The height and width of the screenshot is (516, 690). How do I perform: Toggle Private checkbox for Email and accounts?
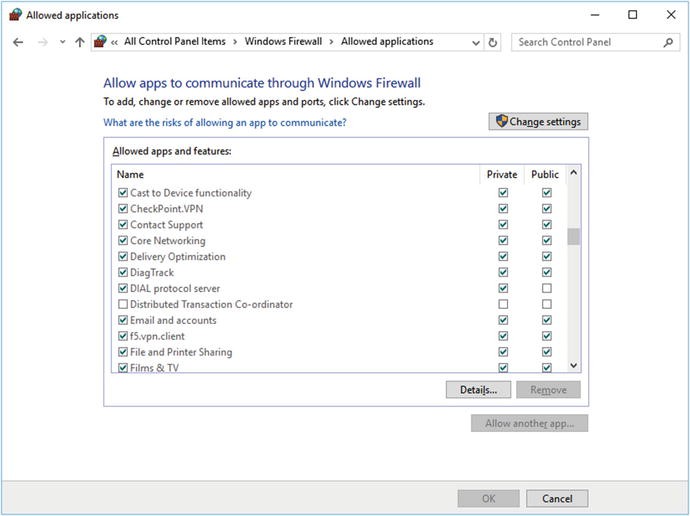coord(503,320)
